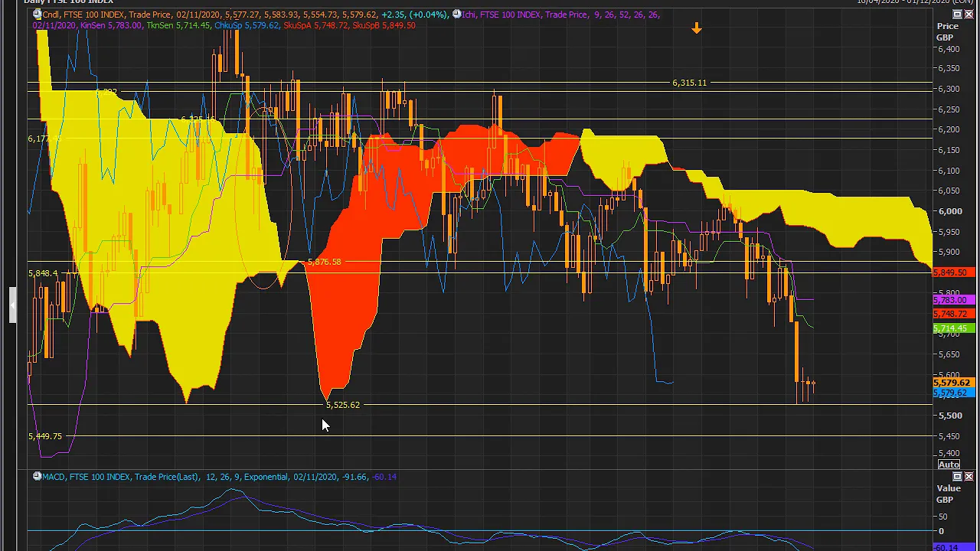Click the SkuSpA 5,748.72 legend value
The height and width of the screenshot is (551, 980).
(315, 25)
